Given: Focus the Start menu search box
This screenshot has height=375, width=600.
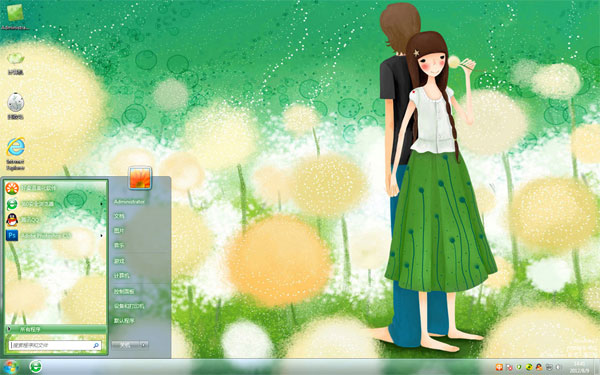Looking at the screenshot, I should 55,345.
